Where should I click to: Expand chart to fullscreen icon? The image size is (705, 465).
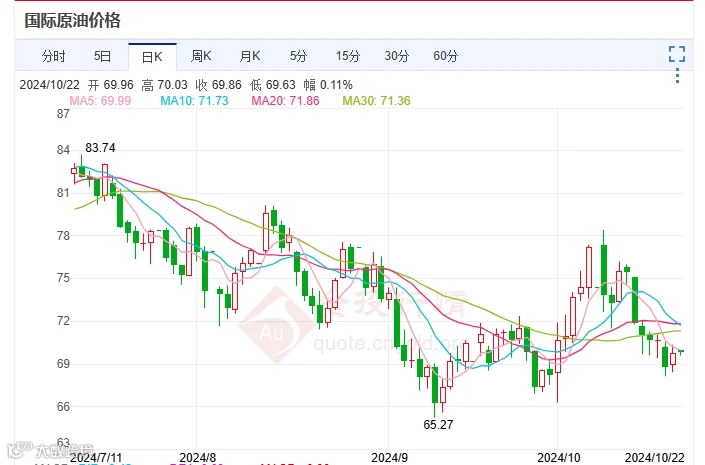tap(677, 54)
